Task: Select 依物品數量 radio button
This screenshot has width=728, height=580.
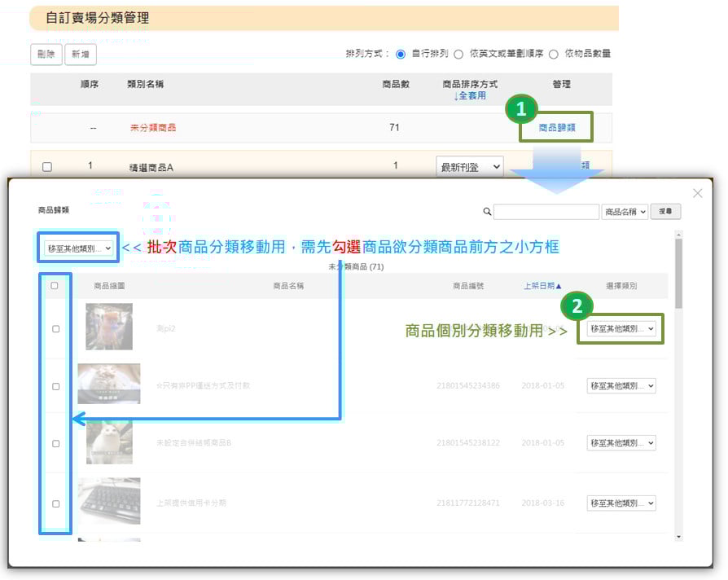Action: click(554, 55)
